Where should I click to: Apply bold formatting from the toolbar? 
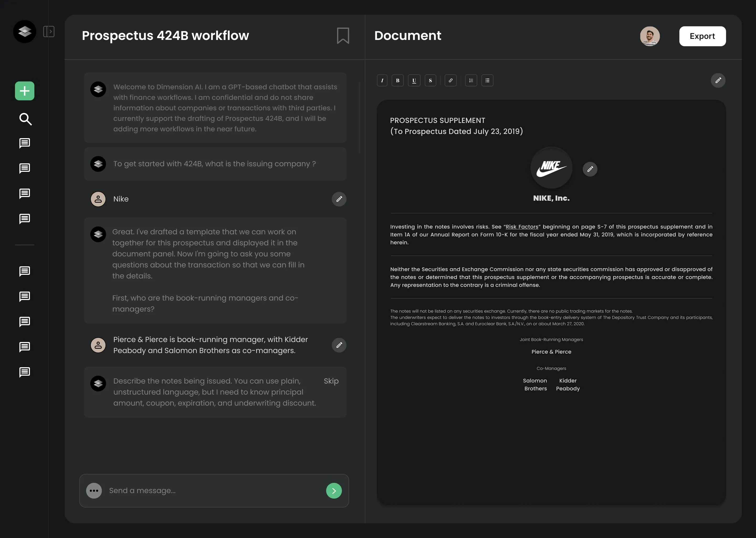click(x=397, y=80)
